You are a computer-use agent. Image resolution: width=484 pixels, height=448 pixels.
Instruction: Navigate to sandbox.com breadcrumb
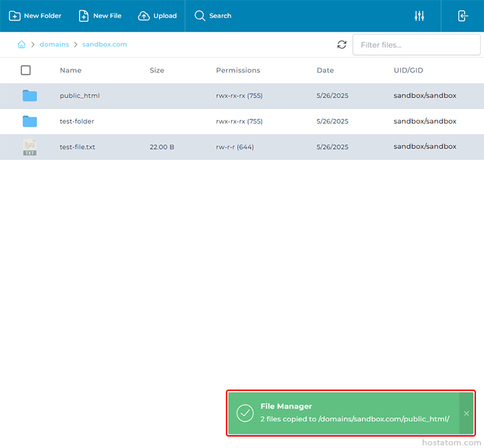[x=104, y=44]
